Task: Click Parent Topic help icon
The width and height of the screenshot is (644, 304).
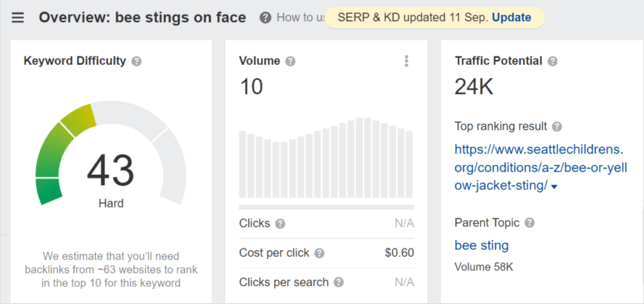Action: coord(530,223)
